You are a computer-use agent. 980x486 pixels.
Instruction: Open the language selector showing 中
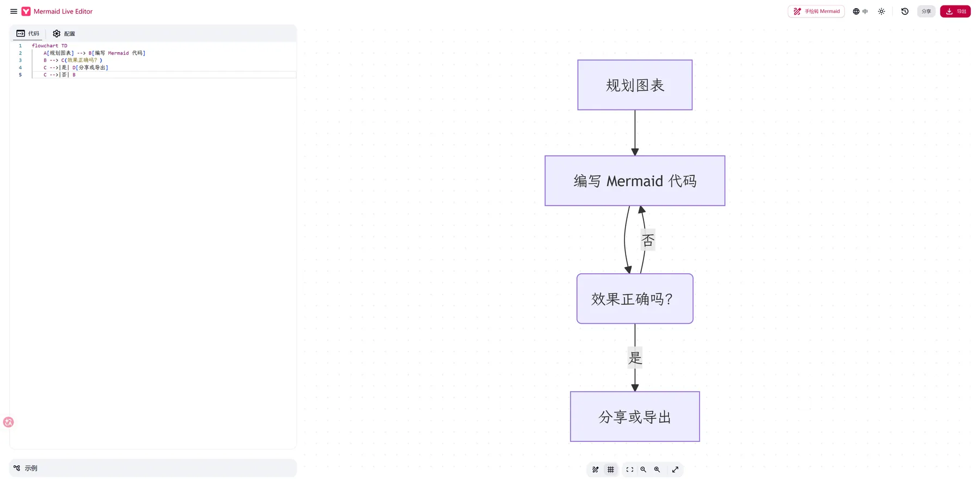point(860,11)
